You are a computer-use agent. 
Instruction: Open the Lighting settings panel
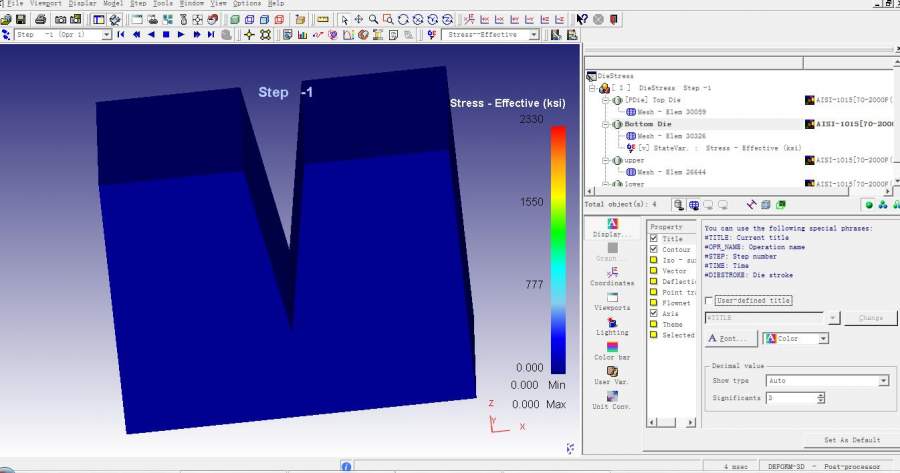click(x=612, y=324)
